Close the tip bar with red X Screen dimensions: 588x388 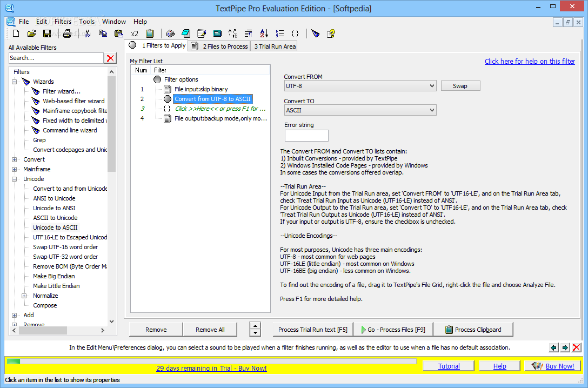coord(576,347)
